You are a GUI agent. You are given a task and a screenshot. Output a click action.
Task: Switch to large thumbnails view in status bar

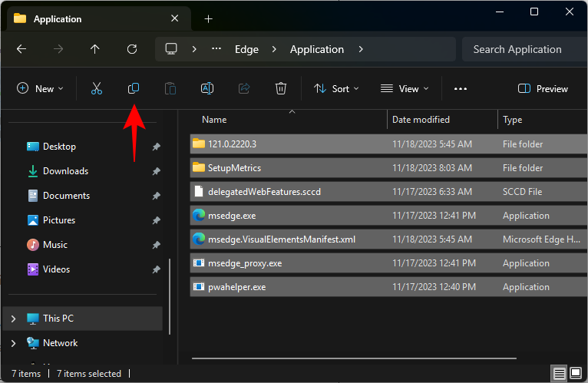(576, 373)
